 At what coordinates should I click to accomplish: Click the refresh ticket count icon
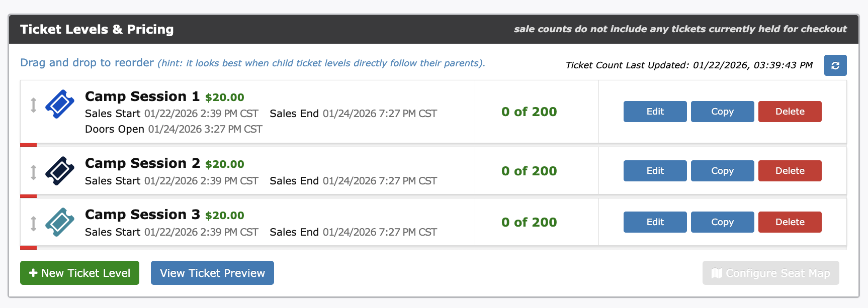(835, 65)
